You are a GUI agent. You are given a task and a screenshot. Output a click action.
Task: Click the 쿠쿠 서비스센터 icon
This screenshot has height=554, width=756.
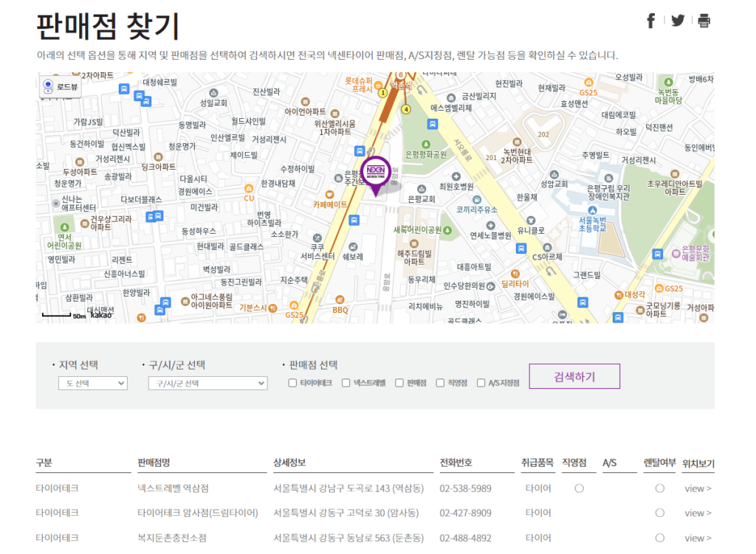pos(317,238)
